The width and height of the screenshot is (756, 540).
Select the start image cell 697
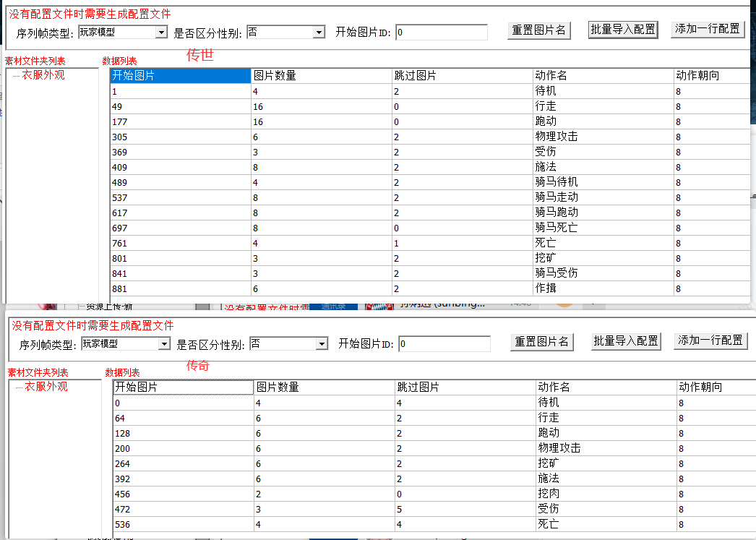[x=181, y=228]
